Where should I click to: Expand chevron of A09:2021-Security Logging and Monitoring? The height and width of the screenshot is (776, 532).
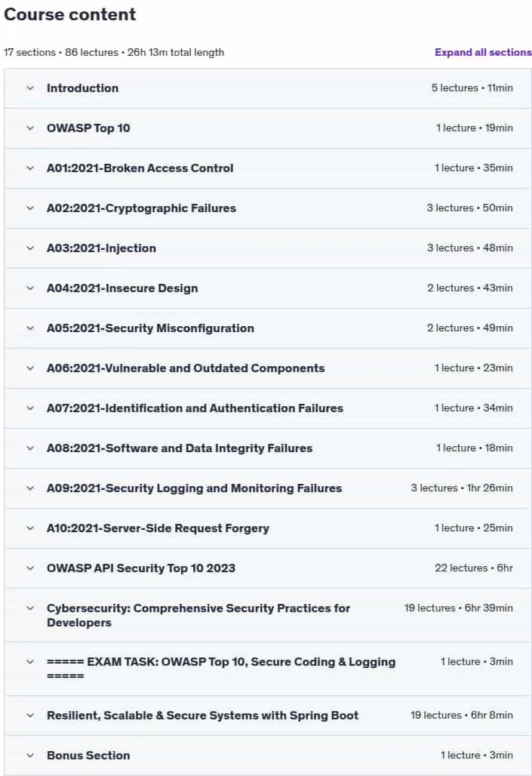[x=30, y=488]
